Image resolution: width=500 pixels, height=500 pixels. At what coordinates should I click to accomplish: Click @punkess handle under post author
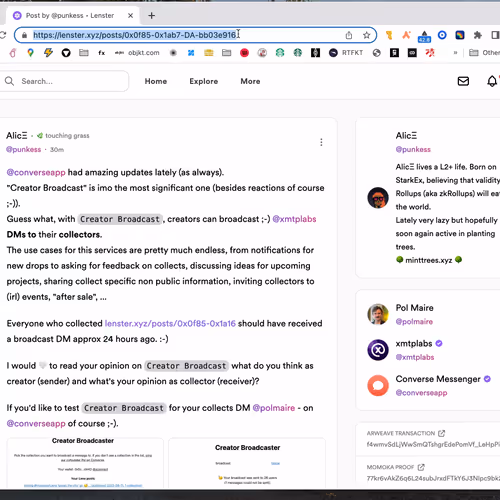click(24, 149)
